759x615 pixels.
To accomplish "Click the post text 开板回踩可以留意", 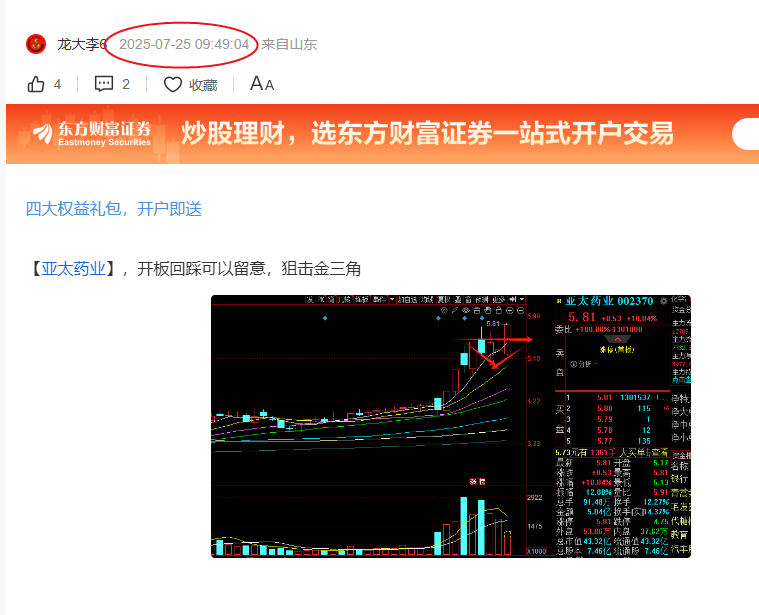I will (x=201, y=269).
